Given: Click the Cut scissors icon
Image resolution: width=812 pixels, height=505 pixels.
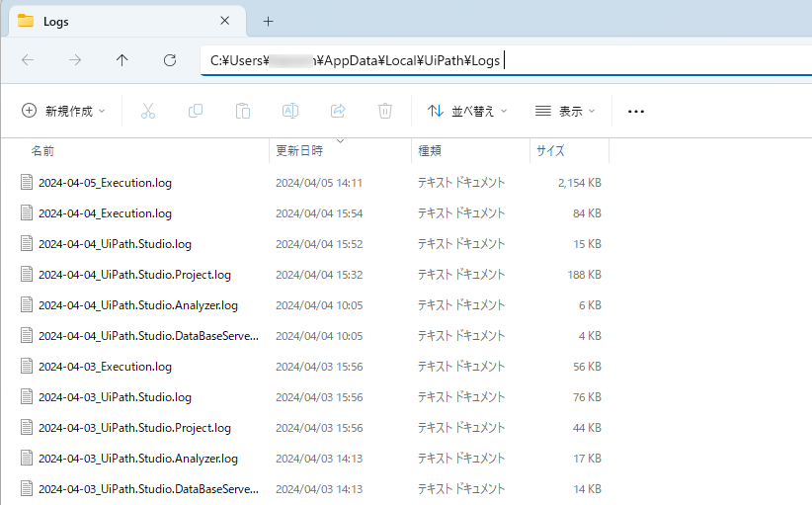Looking at the screenshot, I should coord(148,111).
